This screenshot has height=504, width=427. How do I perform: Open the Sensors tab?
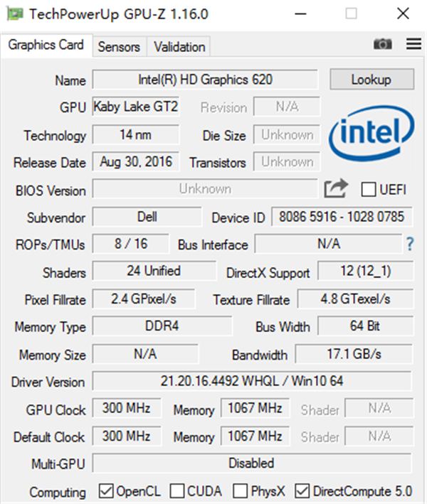[x=119, y=47]
